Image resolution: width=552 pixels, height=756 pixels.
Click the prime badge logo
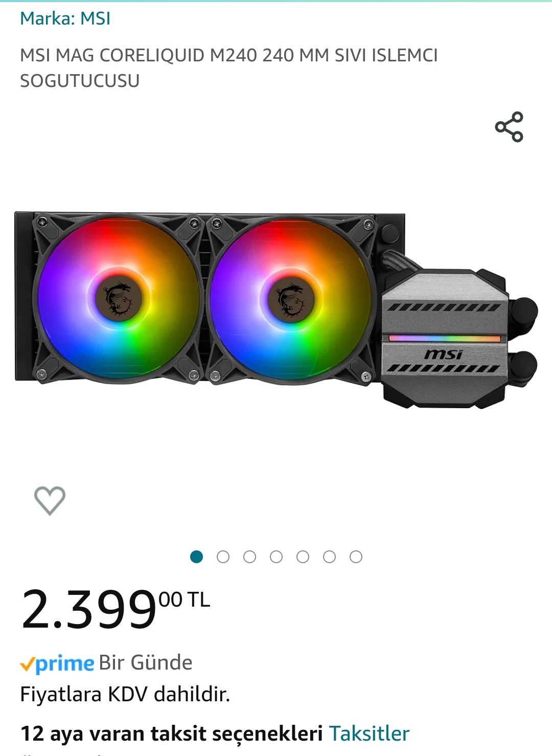[57, 663]
